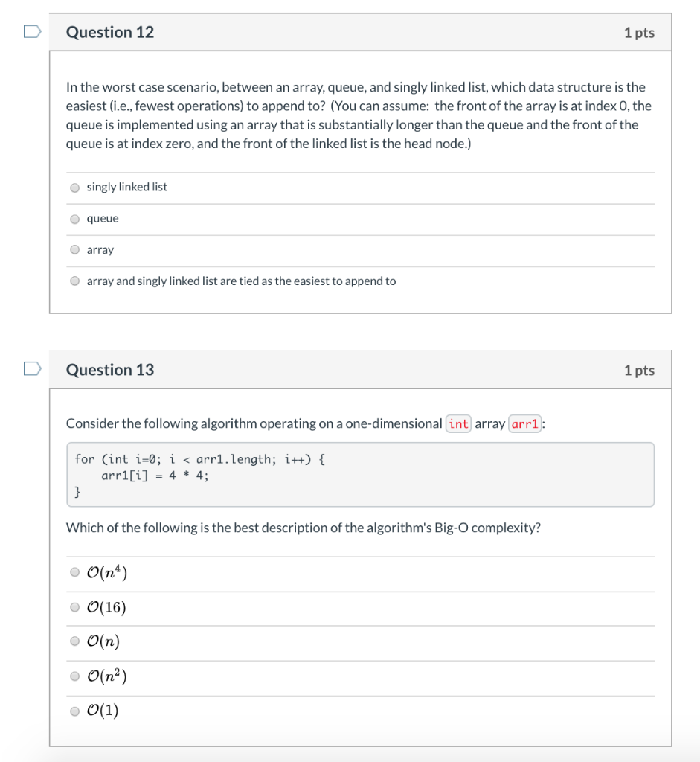Flag Question 13 with the bookmark icon

point(32,369)
